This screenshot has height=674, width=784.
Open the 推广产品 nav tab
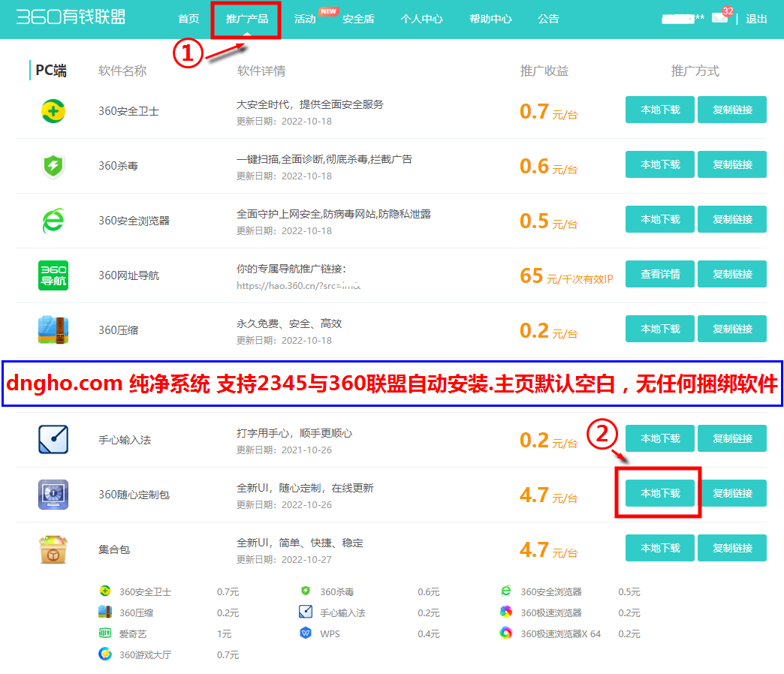[246, 19]
